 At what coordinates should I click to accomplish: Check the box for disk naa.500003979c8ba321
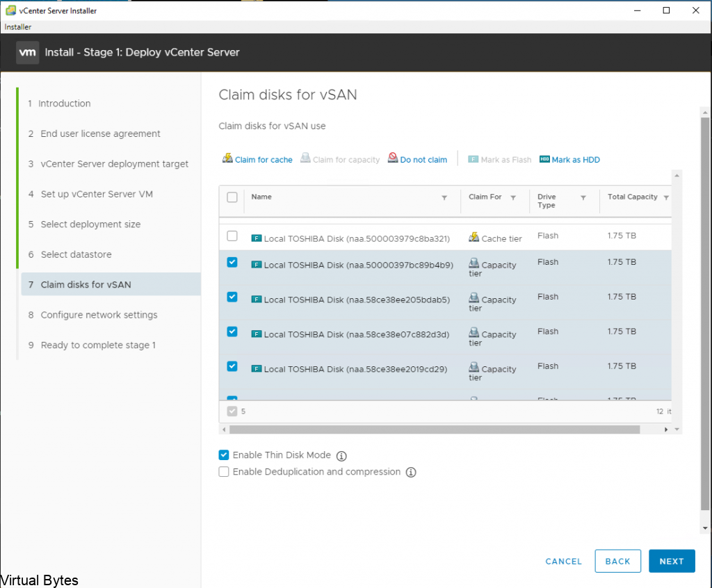[x=232, y=236]
